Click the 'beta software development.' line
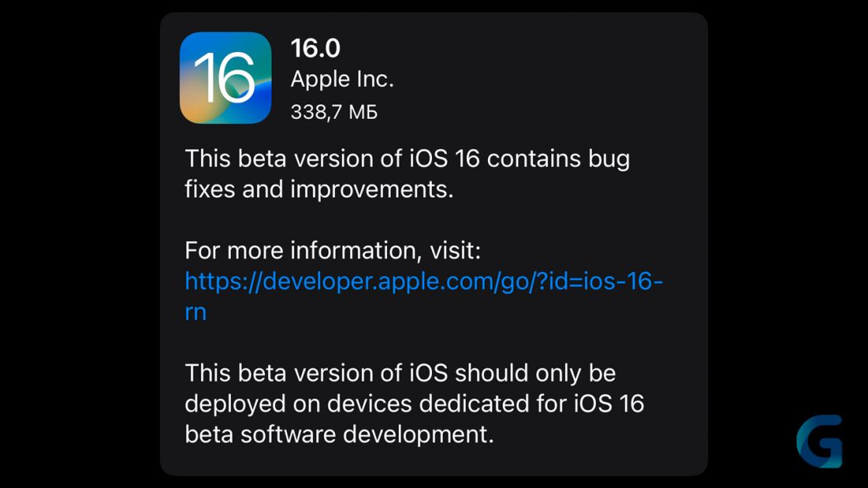 tap(339, 434)
